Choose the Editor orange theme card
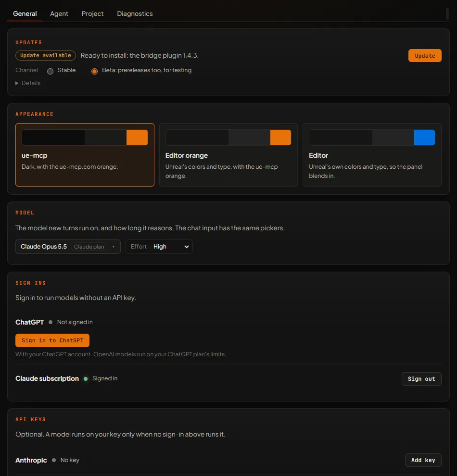The width and height of the screenshot is (457, 476). pyautogui.click(x=228, y=155)
